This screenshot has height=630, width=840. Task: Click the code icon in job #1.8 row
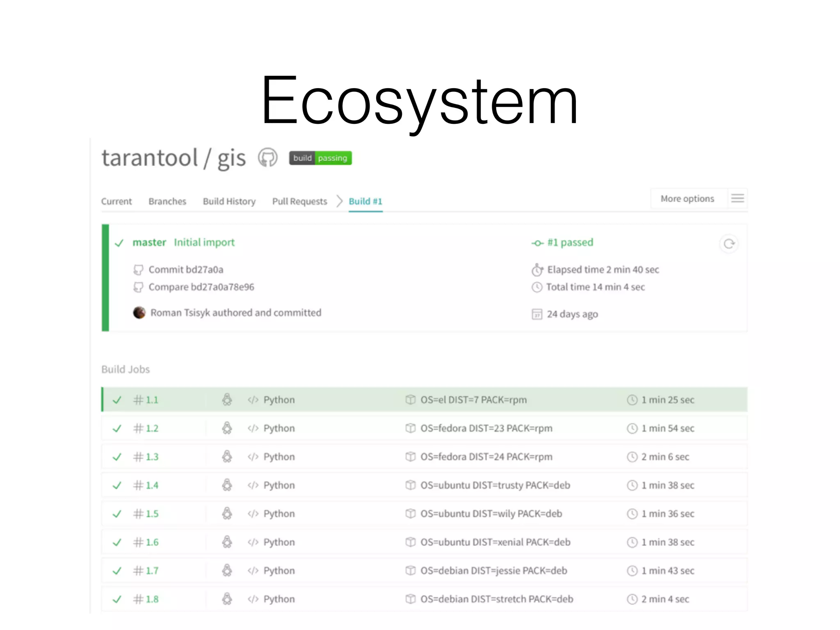click(x=253, y=600)
